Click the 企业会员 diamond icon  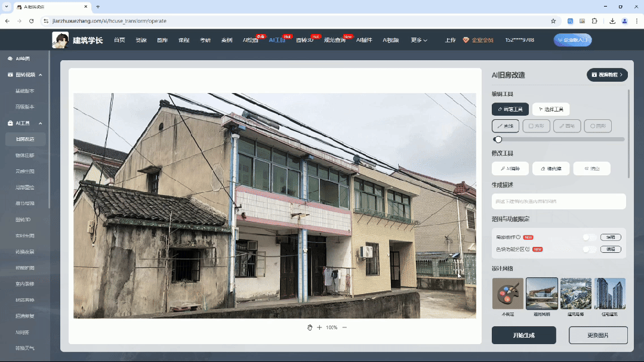[x=466, y=40]
